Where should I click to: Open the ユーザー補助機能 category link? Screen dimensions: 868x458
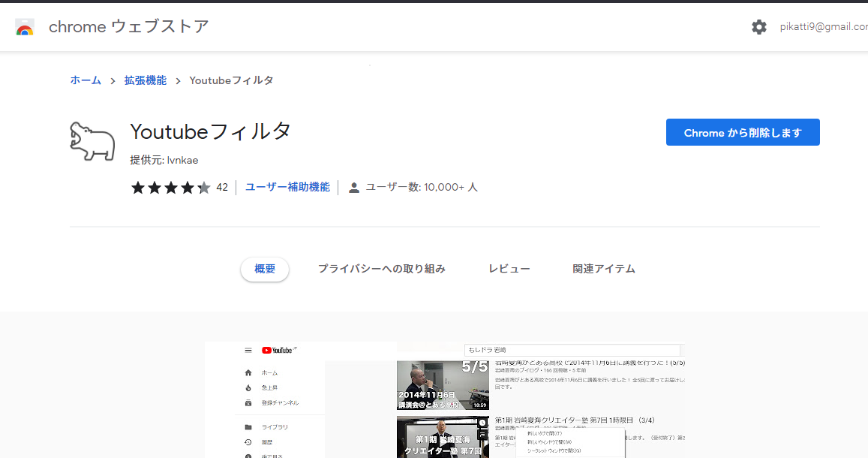(287, 187)
